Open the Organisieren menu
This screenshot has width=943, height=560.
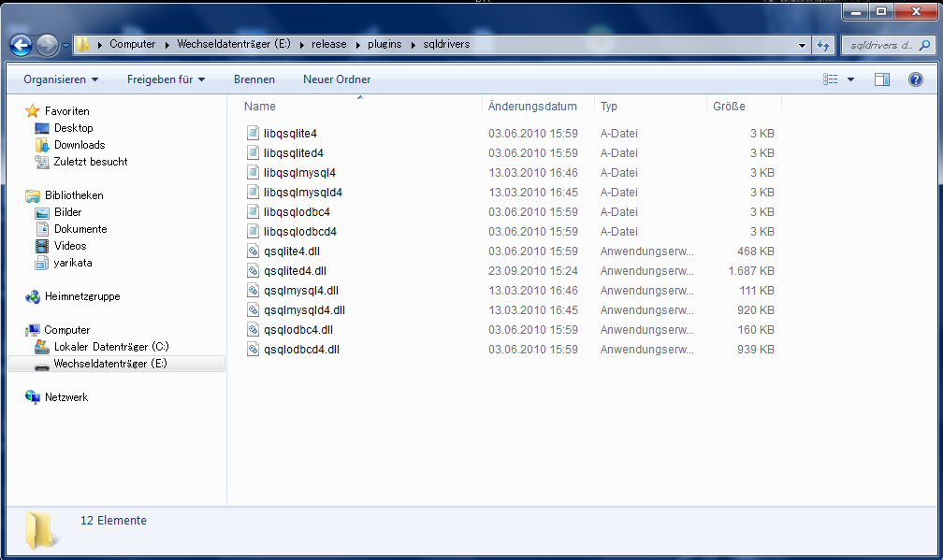(59, 79)
